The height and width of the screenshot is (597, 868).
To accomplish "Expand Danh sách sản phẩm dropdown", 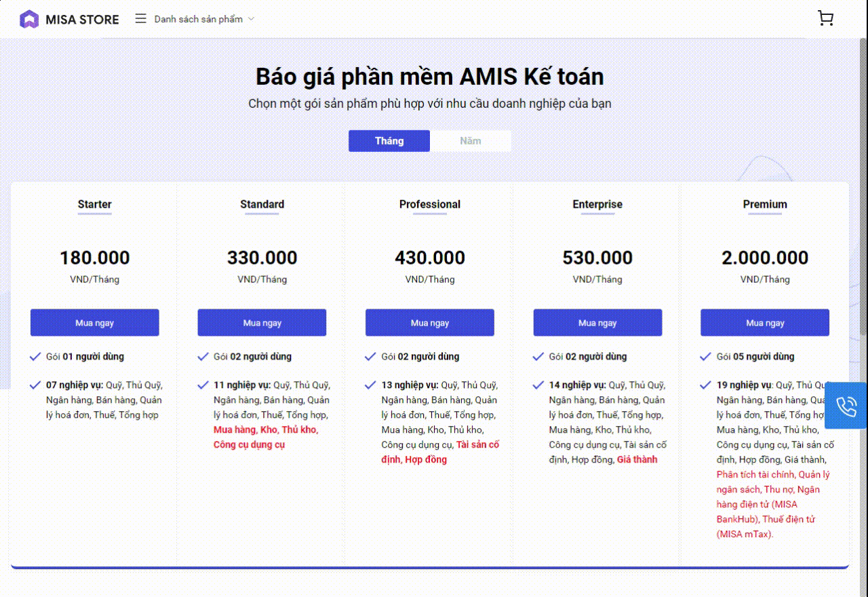I will click(x=204, y=19).
